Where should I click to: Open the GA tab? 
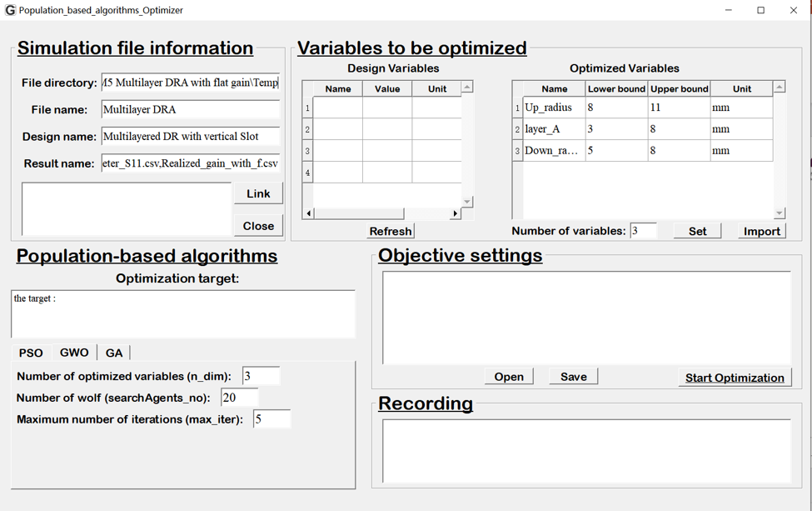[x=114, y=353]
